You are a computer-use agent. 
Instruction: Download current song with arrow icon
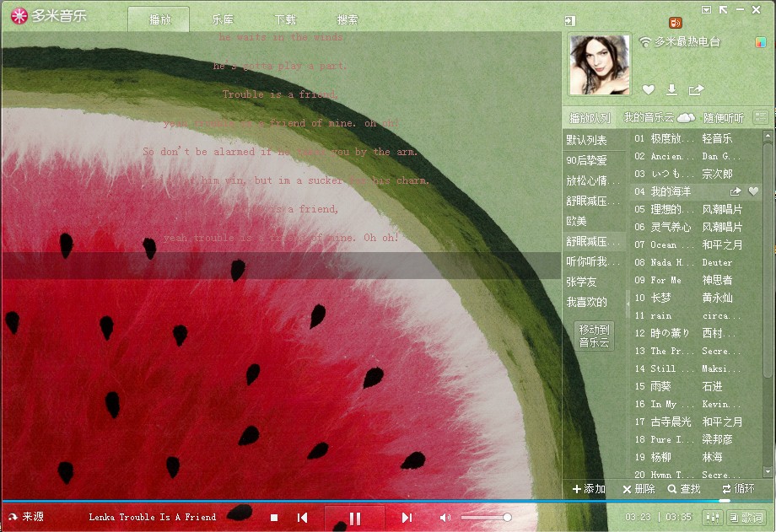(x=671, y=89)
